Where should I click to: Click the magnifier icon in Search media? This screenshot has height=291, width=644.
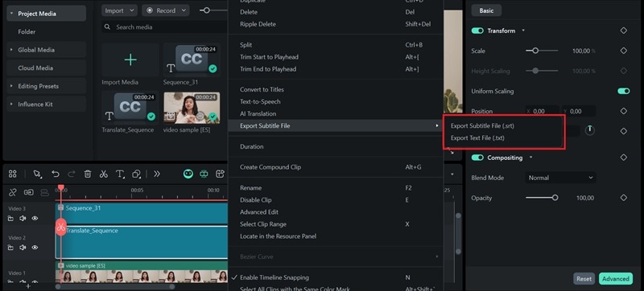point(107,27)
